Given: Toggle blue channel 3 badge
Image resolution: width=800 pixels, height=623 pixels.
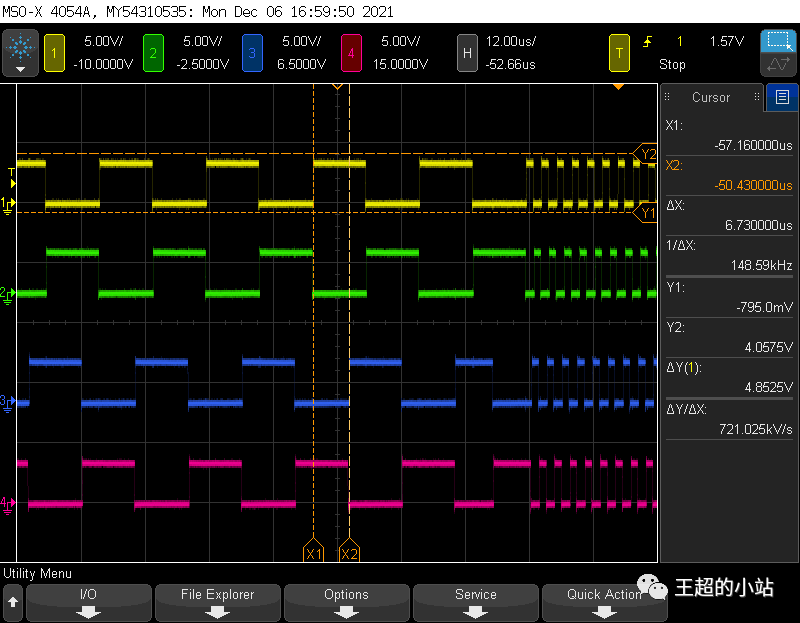Looking at the screenshot, I should (x=252, y=52).
